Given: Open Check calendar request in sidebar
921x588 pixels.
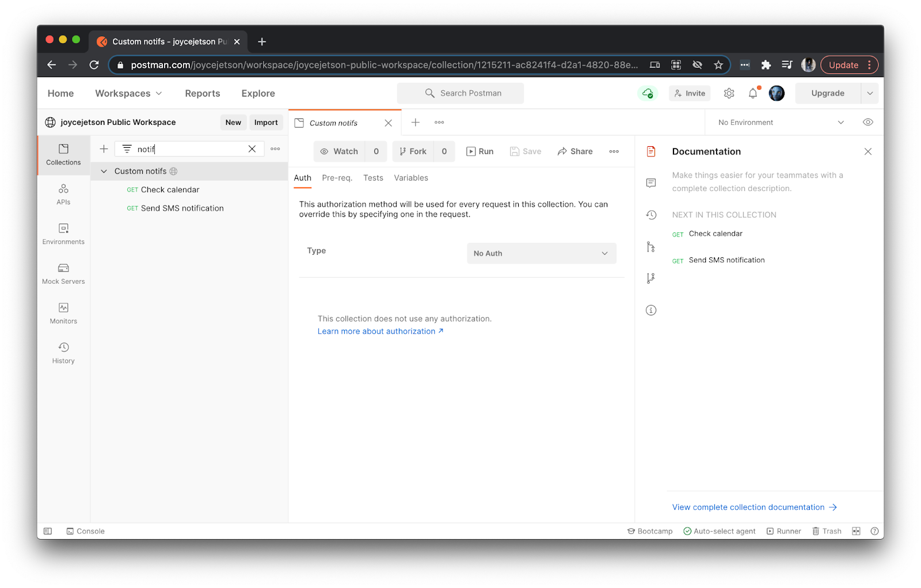Looking at the screenshot, I should coord(170,189).
